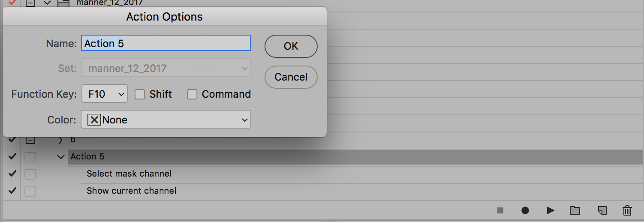Toggle dialog box for Action 5
This screenshot has width=644, height=222.
30,157
